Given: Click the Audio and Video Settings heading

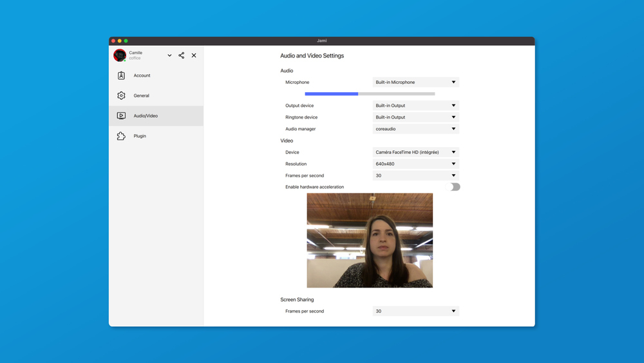Looking at the screenshot, I should click(312, 55).
